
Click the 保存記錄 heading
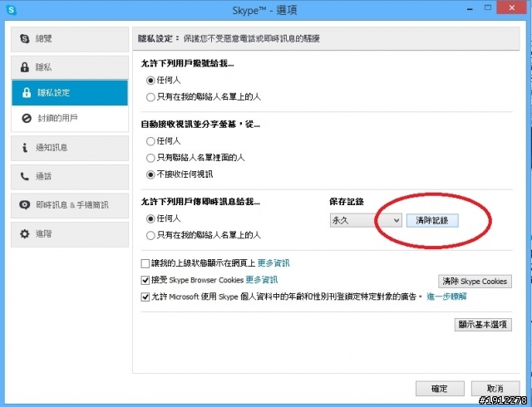[347, 202]
